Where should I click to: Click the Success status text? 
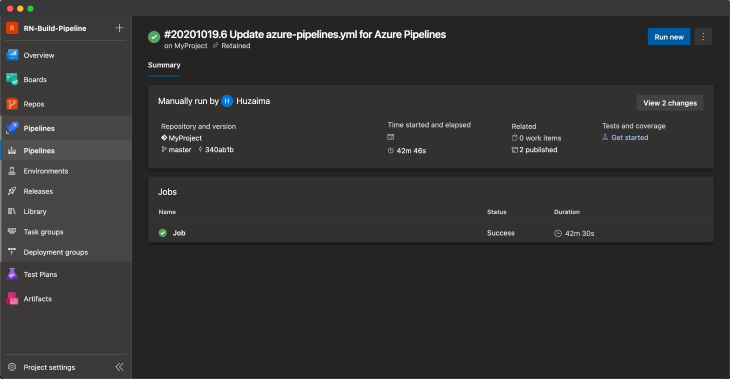pyautogui.click(x=500, y=233)
